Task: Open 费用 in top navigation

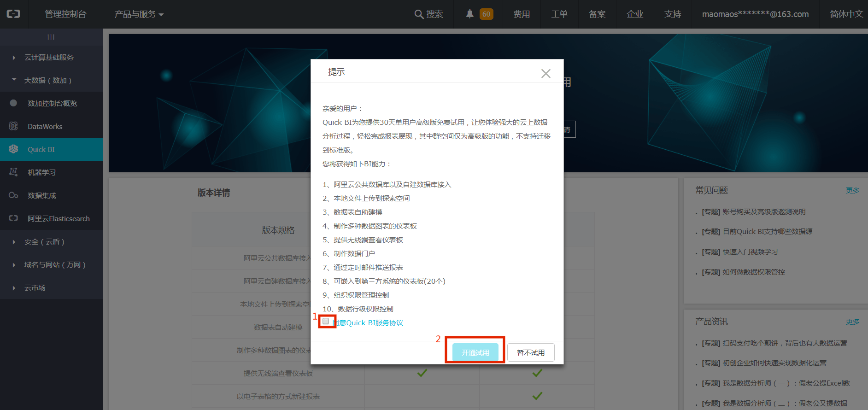Action: pyautogui.click(x=522, y=14)
